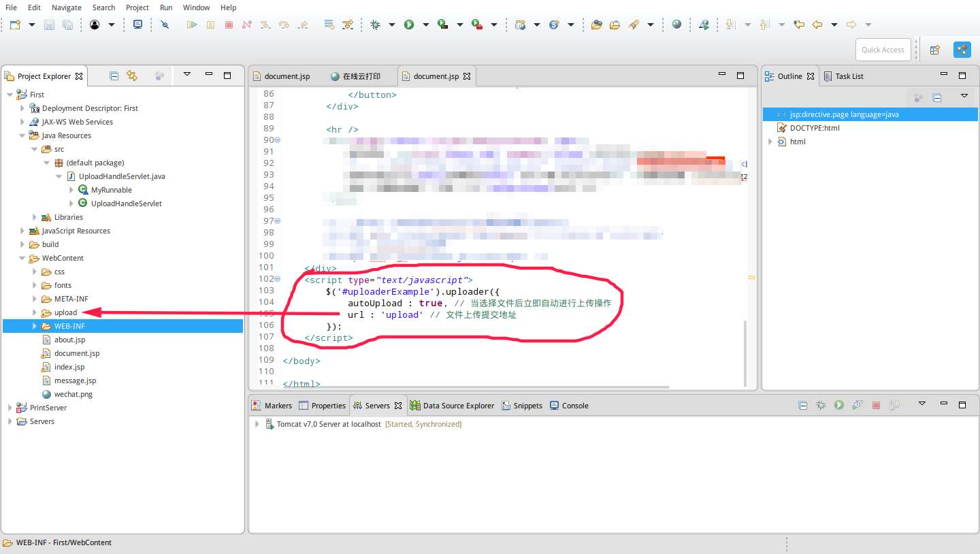Expand Tomcat v7.0 Server entry
Viewport: 980px width, 554px height.
[257, 424]
